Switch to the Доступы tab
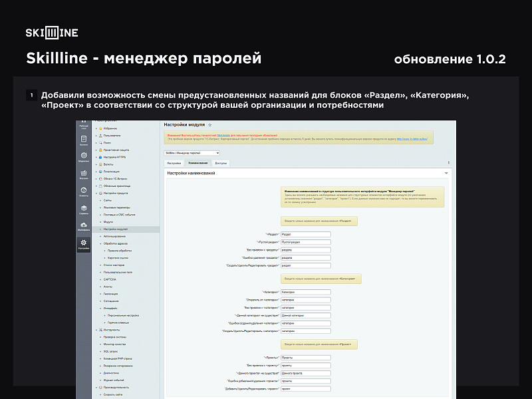The height and width of the screenshot is (399, 532). [x=219, y=163]
